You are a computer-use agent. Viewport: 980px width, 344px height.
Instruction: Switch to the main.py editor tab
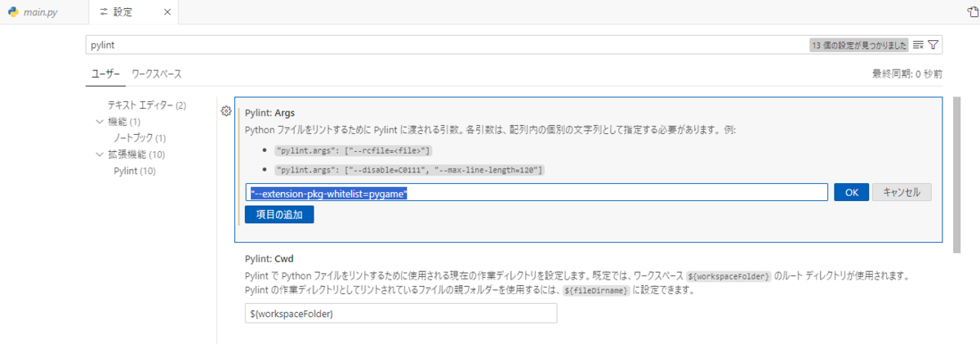pos(42,12)
